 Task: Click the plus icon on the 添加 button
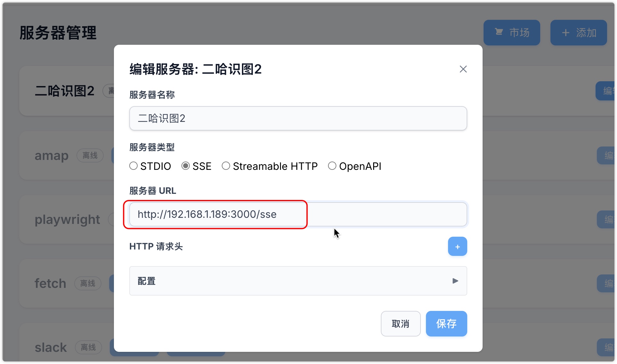[565, 33]
